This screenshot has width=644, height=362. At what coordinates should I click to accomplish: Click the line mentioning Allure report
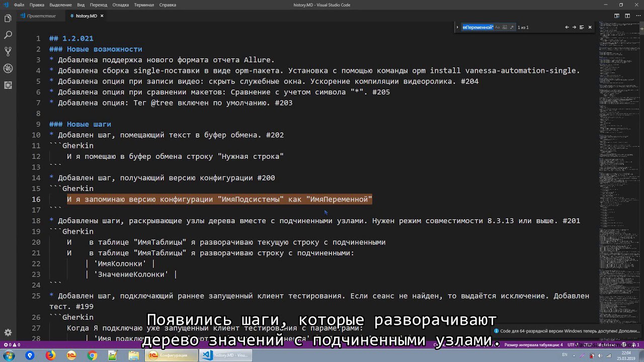(162, 60)
